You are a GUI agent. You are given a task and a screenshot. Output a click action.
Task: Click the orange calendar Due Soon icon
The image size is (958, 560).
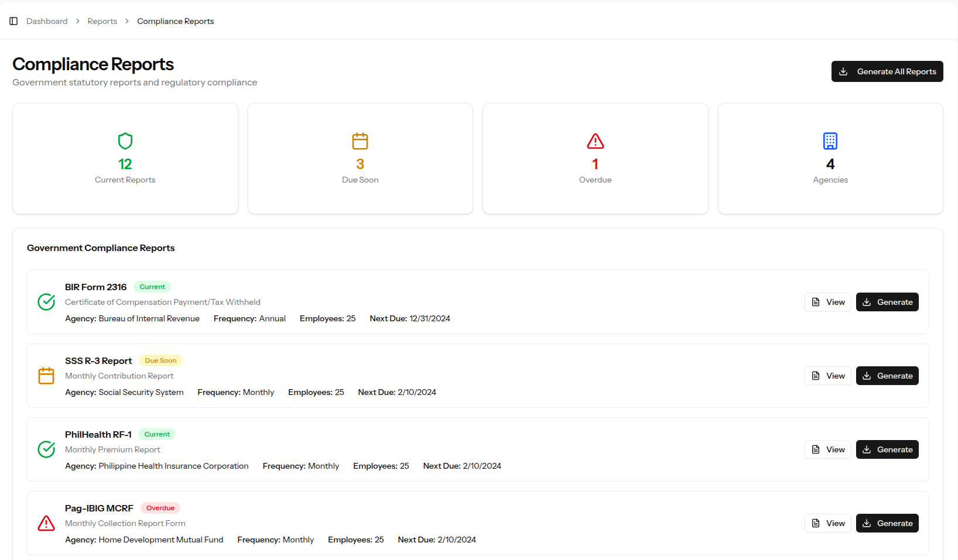coord(360,141)
